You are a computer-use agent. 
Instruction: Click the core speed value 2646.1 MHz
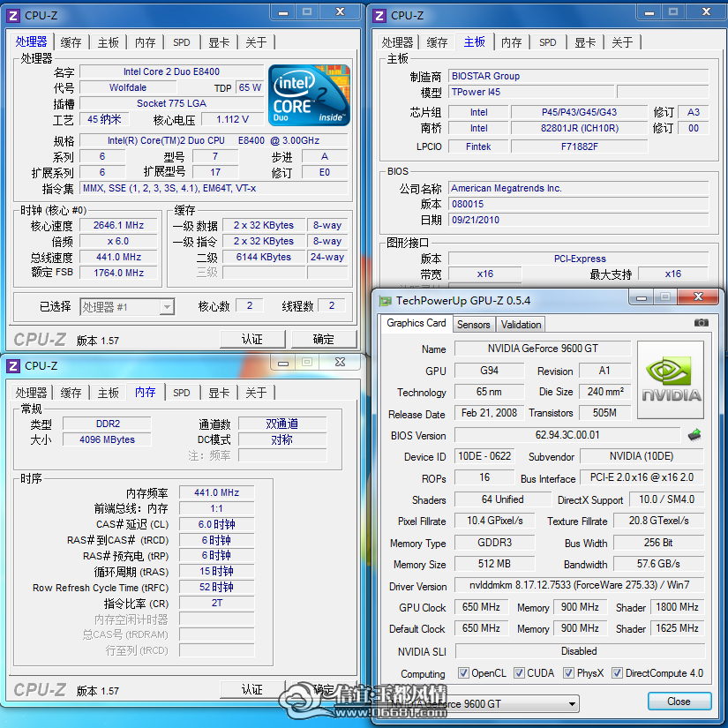(x=118, y=225)
